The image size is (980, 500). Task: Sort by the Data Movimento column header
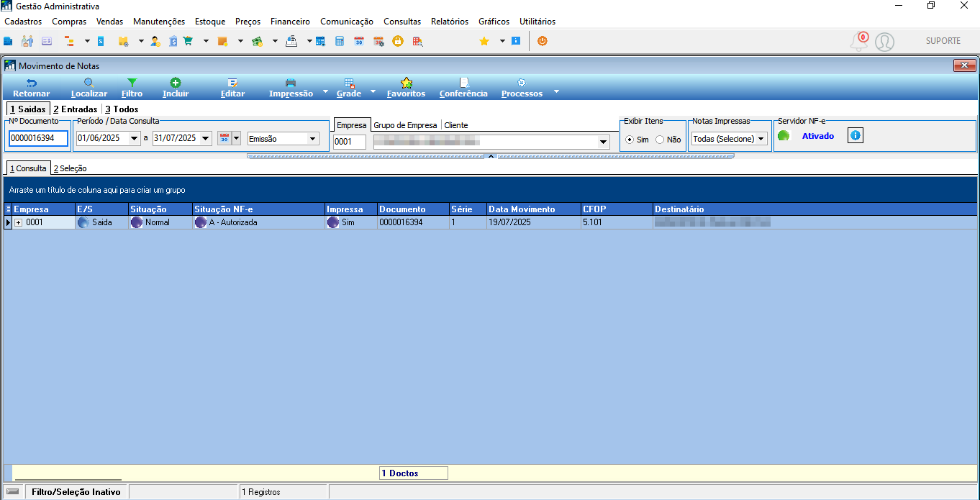533,209
